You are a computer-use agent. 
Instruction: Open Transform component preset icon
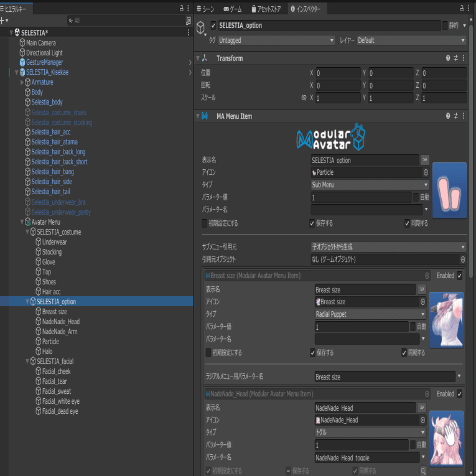pos(455,58)
